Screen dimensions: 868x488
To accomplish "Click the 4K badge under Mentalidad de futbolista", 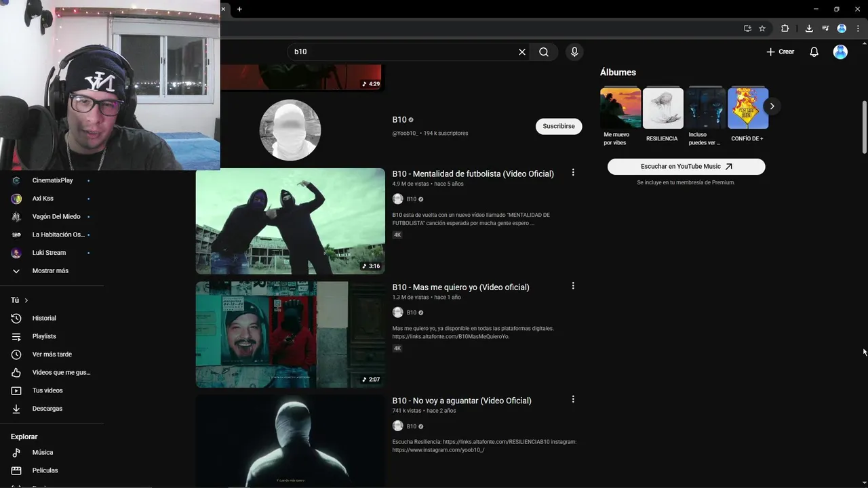I will pos(397,235).
